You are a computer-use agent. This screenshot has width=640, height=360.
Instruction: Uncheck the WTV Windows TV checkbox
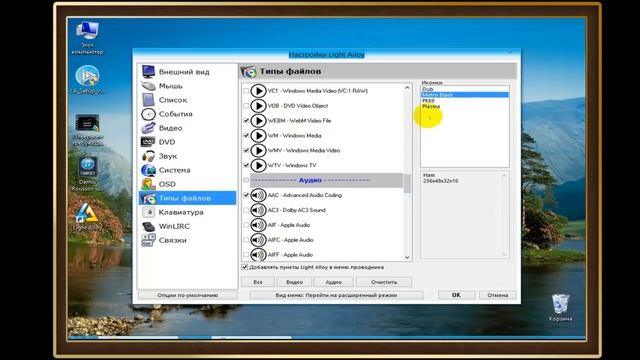246,165
